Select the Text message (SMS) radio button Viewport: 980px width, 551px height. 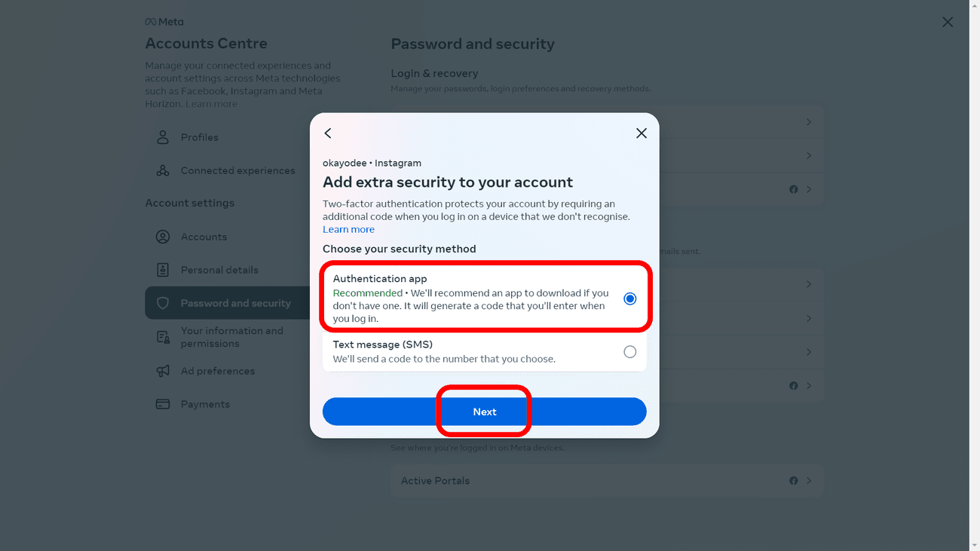coord(630,352)
